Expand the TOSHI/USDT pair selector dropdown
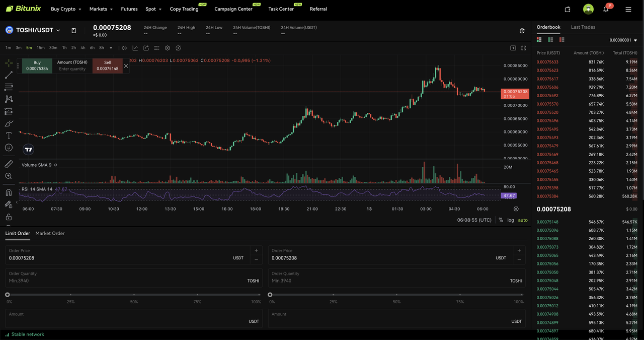Viewport: 644px width, 340px height. pos(58,30)
